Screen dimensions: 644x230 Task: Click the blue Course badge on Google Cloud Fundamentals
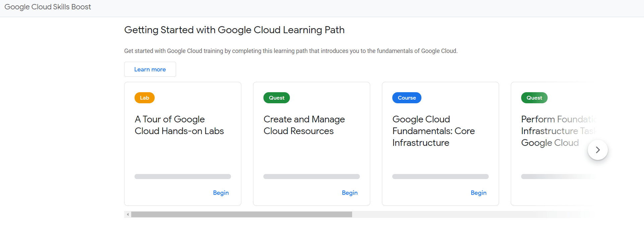(407, 98)
